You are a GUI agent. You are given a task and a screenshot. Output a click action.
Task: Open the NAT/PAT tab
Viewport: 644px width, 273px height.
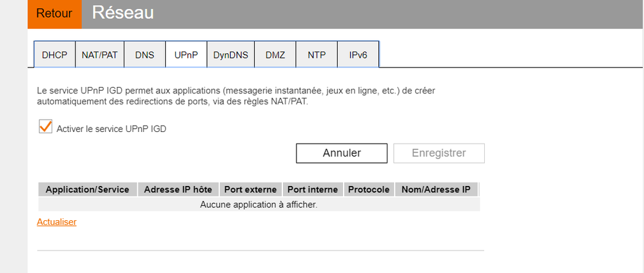point(100,55)
